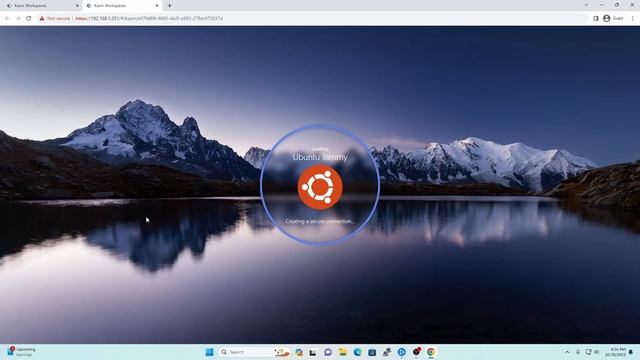Show hidden system tray icons
This screenshot has width=640, height=360.
pyautogui.click(x=567, y=352)
